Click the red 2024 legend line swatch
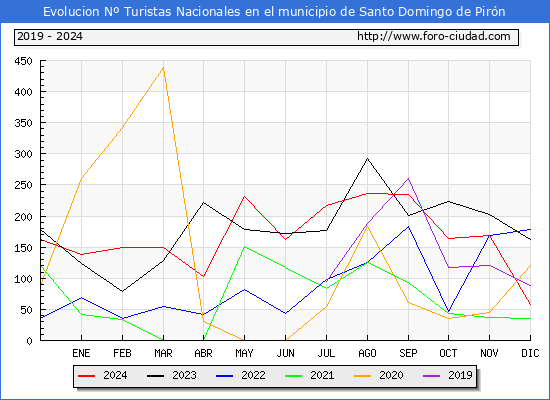Screen dimensions: 550x400 [86, 376]
